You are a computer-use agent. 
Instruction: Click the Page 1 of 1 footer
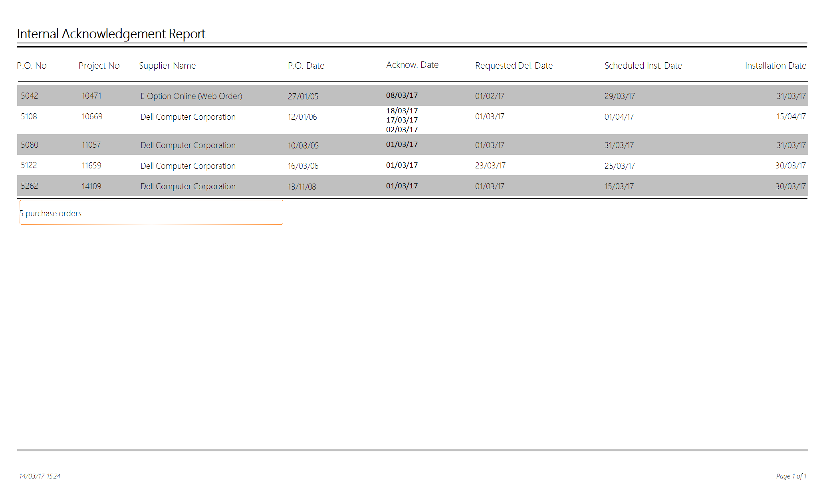coord(791,476)
